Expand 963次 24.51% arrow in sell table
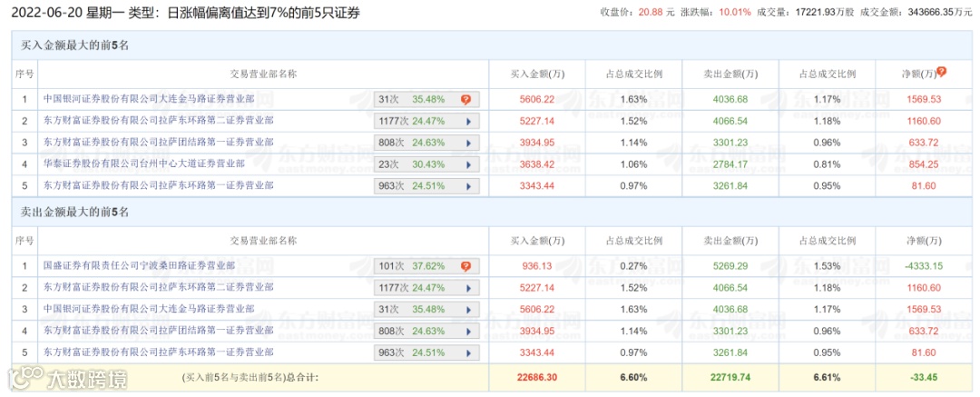This screenshot has height=397, width=980. pos(468,353)
